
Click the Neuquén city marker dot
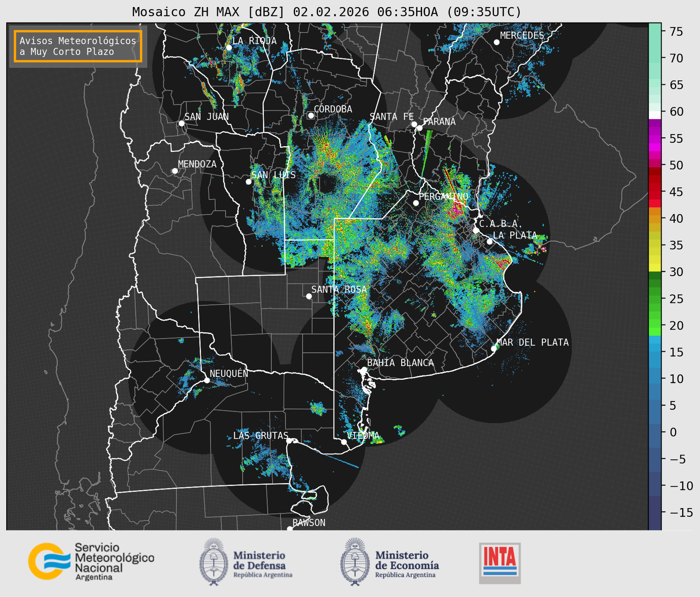click(x=207, y=380)
